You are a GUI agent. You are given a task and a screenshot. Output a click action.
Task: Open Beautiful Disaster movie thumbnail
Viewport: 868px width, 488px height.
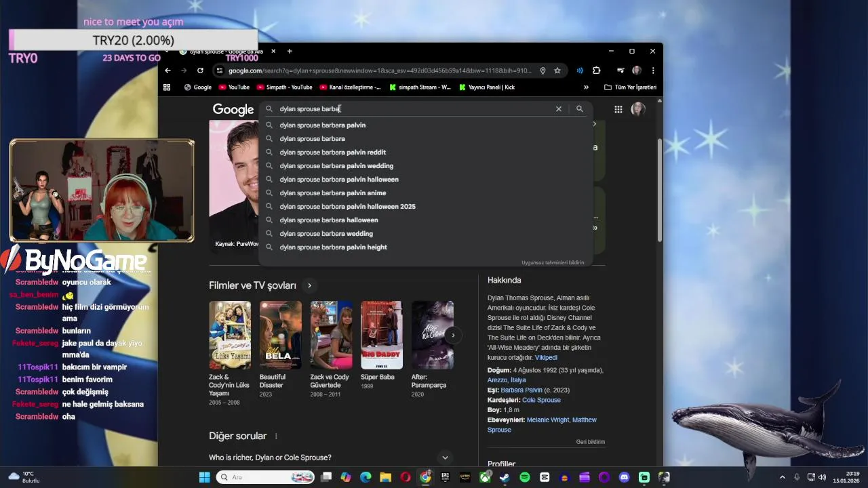[x=281, y=335]
